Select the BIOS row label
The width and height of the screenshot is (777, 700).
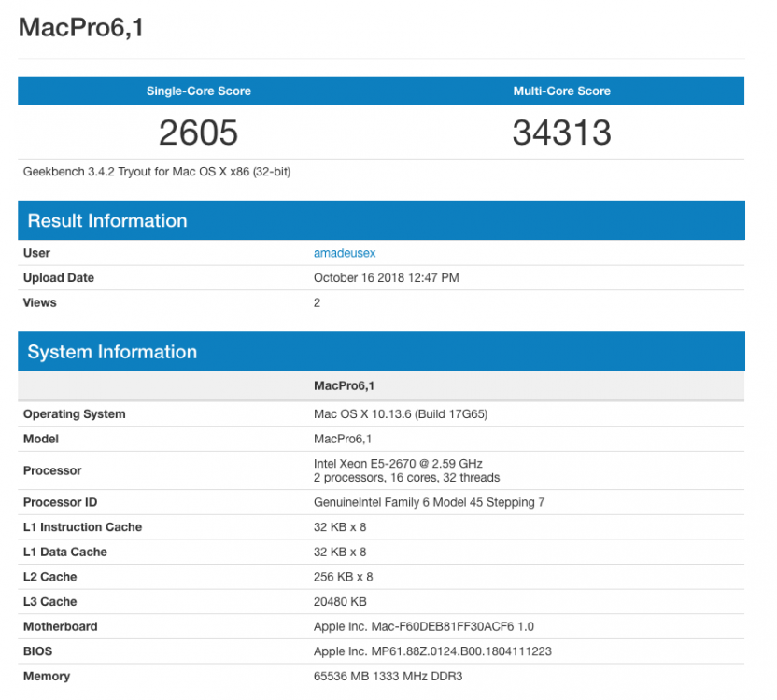tap(37, 651)
